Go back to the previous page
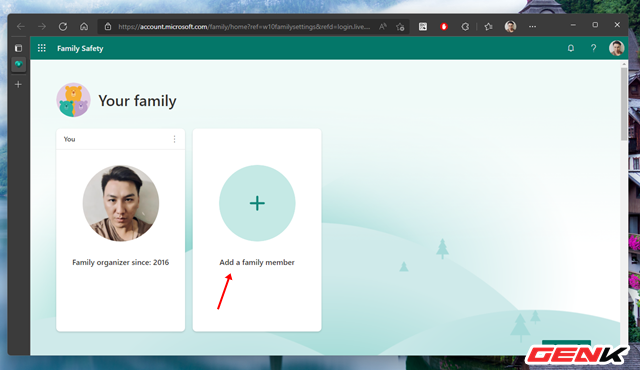The width and height of the screenshot is (640, 370). pos(21,27)
